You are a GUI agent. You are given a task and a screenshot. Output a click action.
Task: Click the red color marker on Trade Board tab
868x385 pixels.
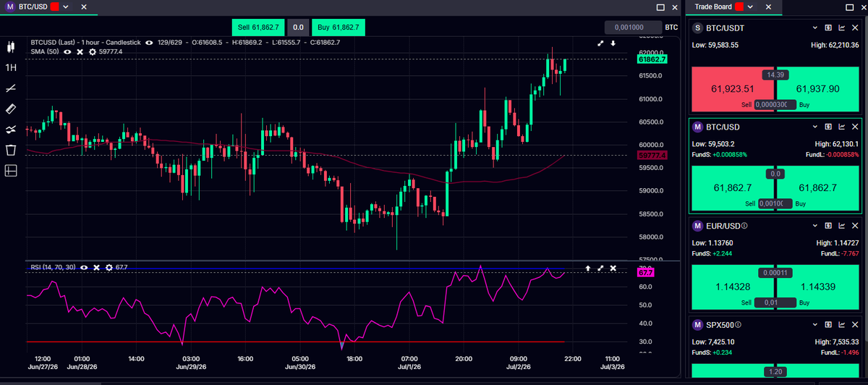(x=739, y=7)
